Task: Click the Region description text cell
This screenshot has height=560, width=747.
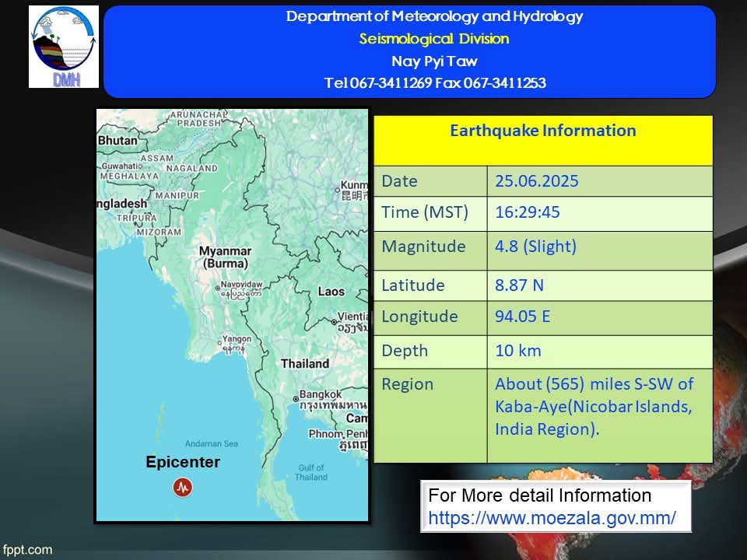Action: click(594, 407)
